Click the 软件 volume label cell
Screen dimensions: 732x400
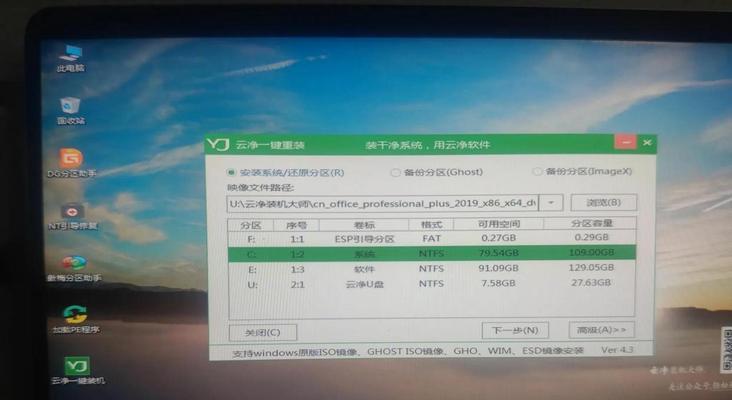(365, 269)
